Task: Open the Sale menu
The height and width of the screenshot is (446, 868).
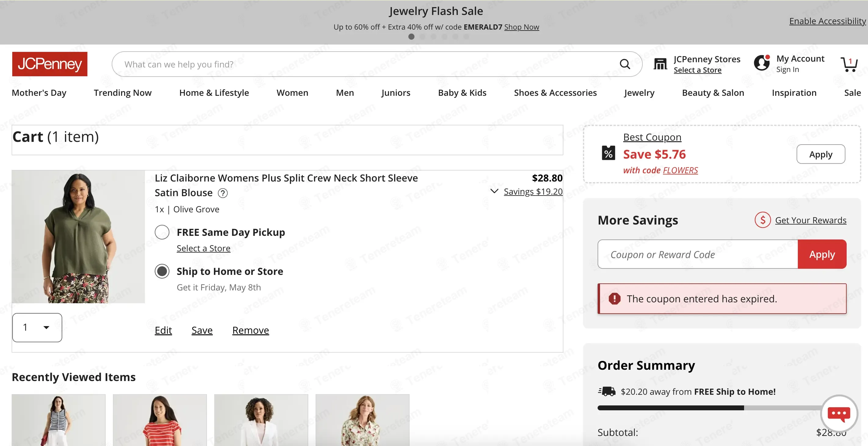Action: tap(852, 93)
